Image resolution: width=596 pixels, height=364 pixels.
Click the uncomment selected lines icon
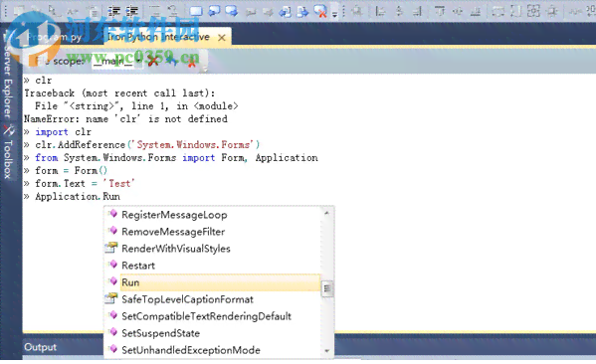(x=172, y=11)
